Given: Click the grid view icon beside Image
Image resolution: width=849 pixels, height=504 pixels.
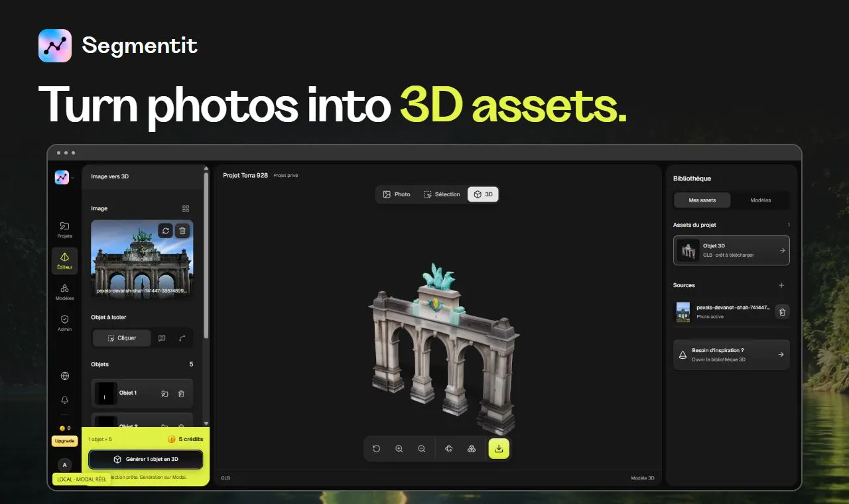Looking at the screenshot, I should tap(186, 208).
